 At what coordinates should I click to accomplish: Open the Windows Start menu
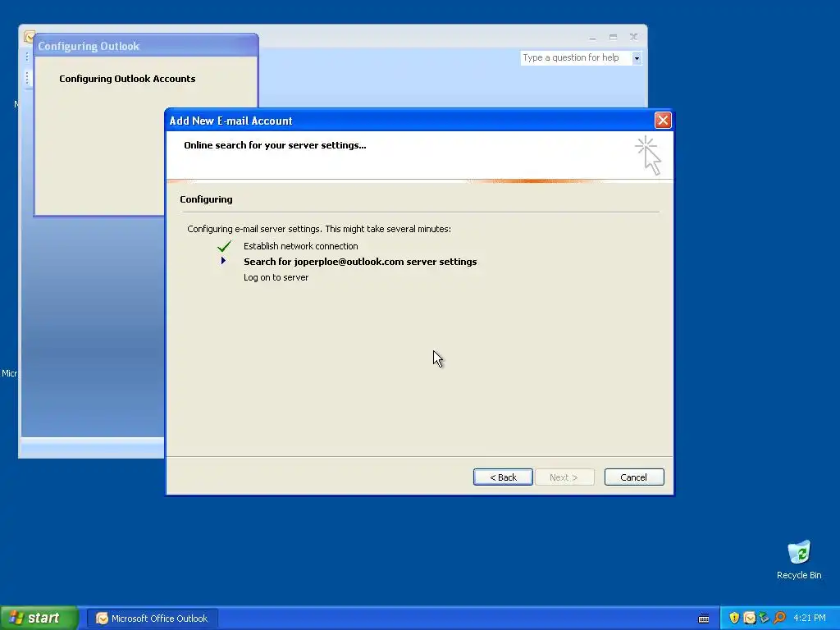click(39, 618)
